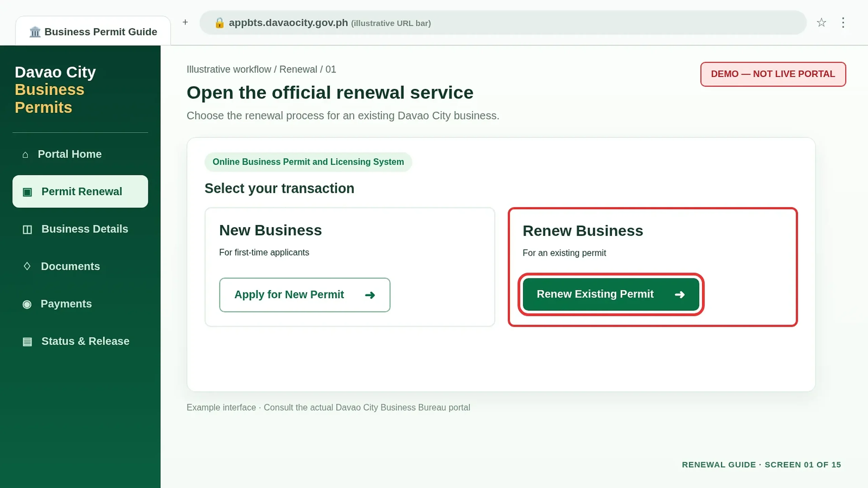The height and width of the screenshot is (488, 868).
Task: Click the Permit Renewal square icon
Action: point(27,192)
